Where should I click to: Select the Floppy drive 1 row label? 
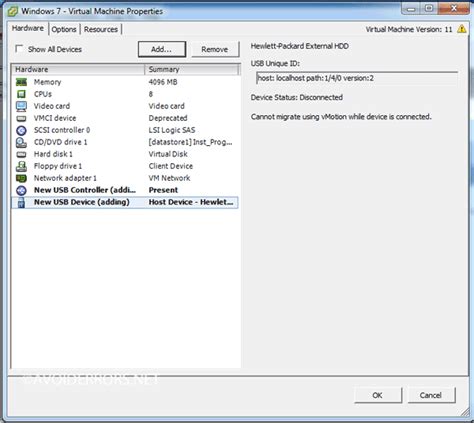(58, 166)
